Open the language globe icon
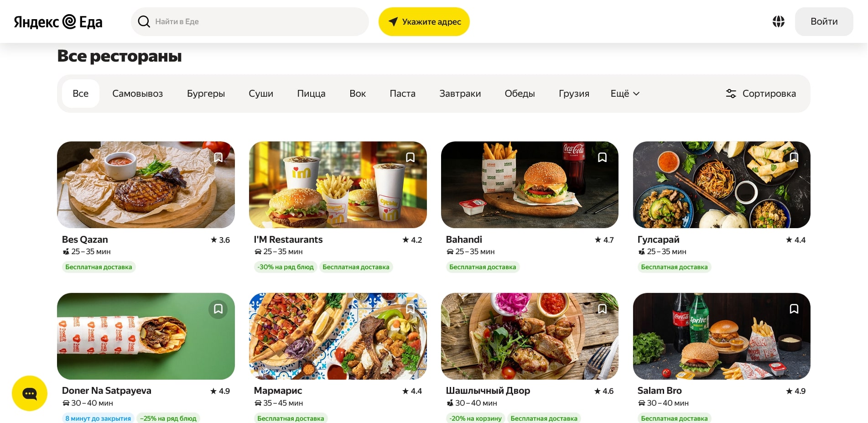The width and height of the screenshot is (868, 423). point(778,21)
